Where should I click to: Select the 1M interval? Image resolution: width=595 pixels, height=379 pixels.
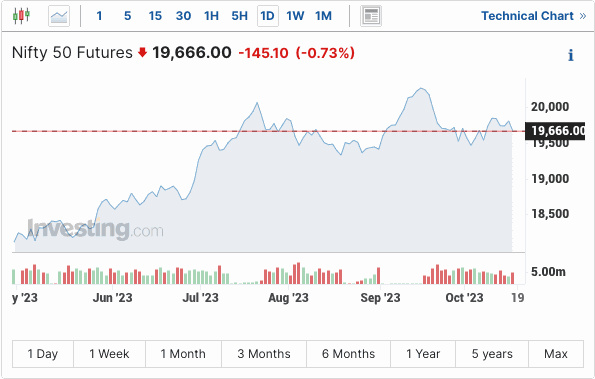323,16
